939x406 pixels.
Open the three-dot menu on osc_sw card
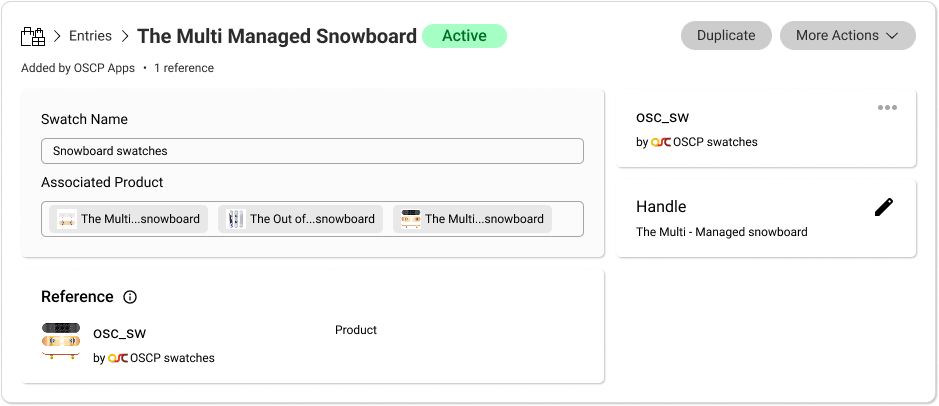[887, 108]
